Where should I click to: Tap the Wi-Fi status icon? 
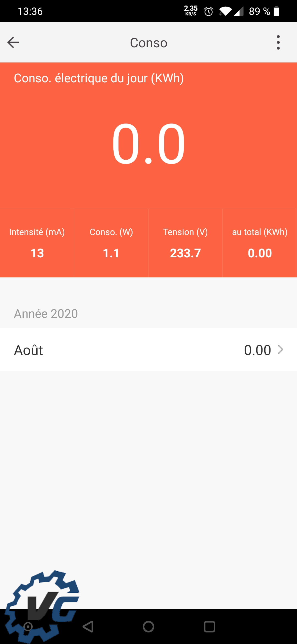[x=226, y=12]
